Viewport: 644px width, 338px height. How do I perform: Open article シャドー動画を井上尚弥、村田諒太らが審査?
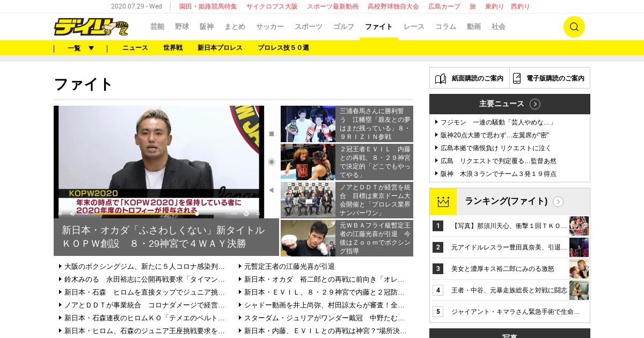(x=324, y=305)
